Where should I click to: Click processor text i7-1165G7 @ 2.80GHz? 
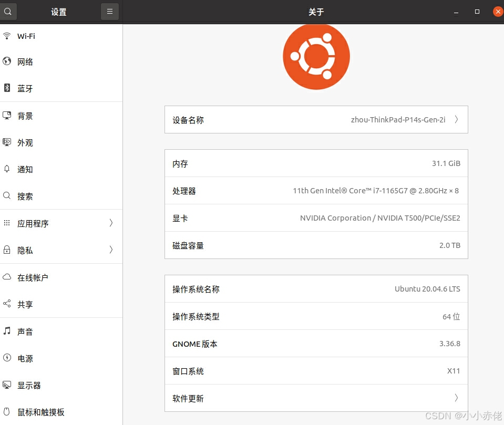[410, 191]
